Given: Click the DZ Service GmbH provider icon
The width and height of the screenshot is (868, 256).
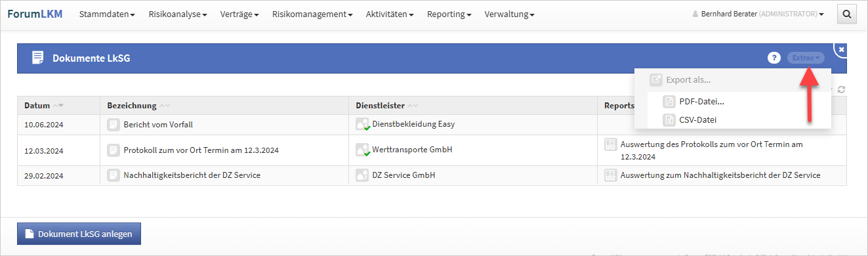Looking at the screenshot, I should [362, 175].
